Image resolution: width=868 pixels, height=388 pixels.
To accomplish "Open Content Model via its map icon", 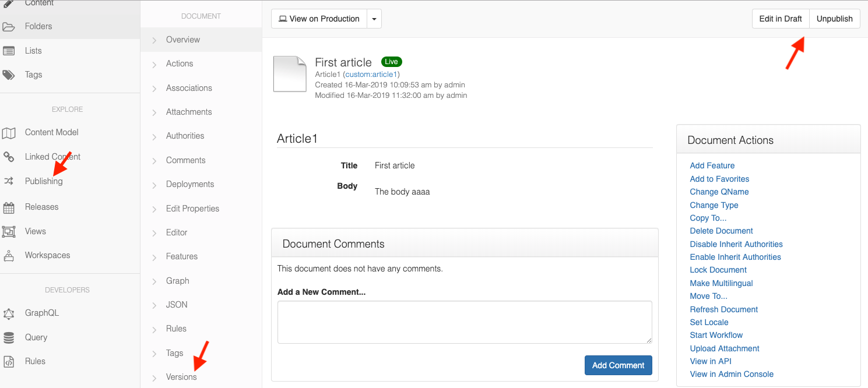I will pos(9,133).
